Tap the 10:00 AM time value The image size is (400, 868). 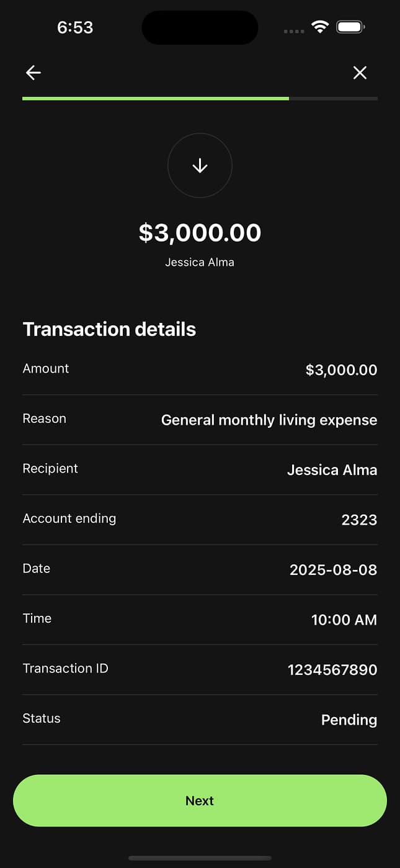click(344, 620)
